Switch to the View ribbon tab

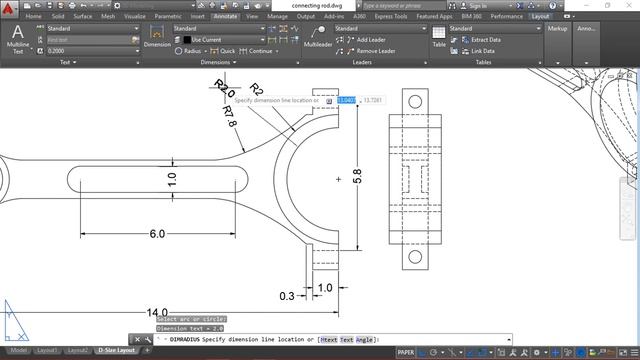pos(252,16)
